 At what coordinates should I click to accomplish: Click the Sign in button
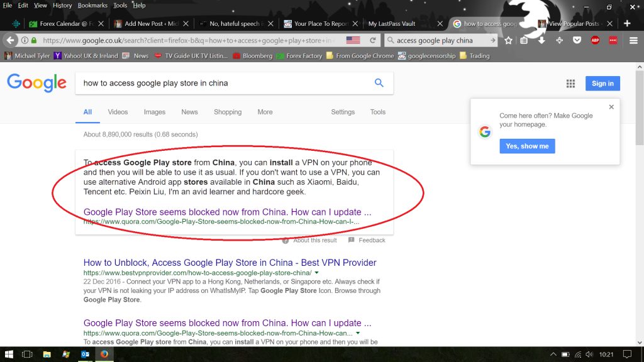tap(602, 84)
